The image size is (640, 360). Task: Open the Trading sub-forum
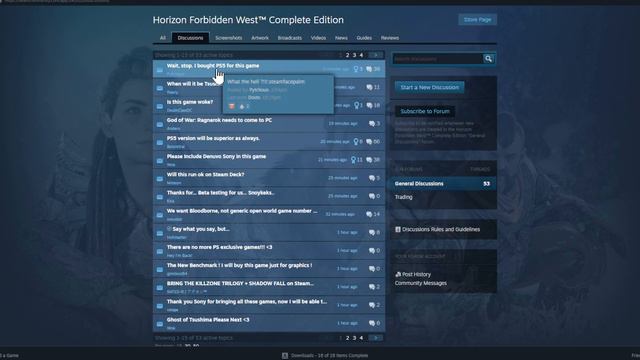point(403,197)
